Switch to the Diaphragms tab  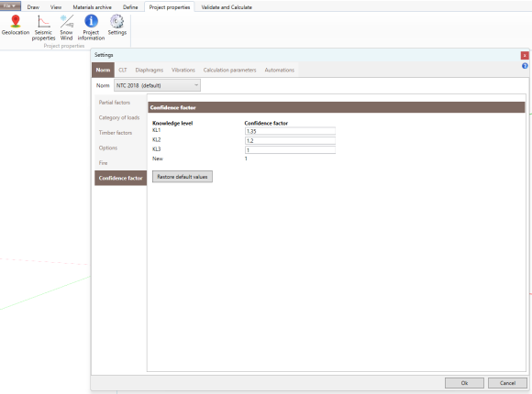coord(150,70)
